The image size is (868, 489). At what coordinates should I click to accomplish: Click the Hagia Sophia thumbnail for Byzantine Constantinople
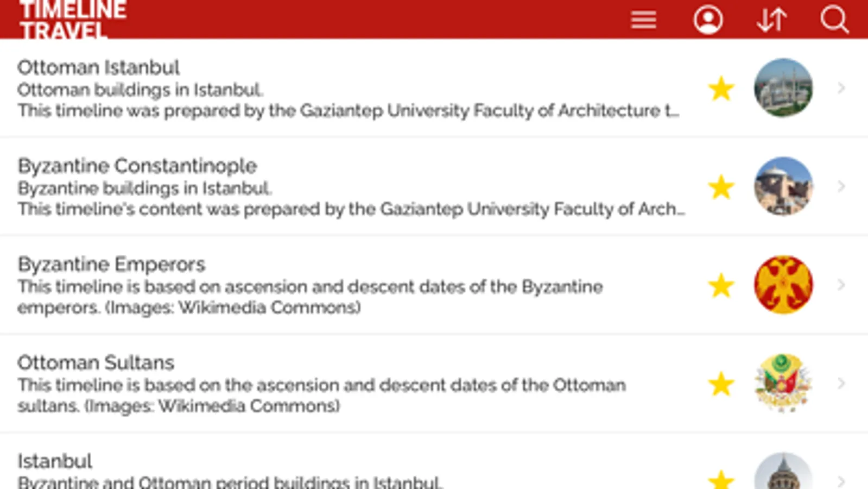pyautogui.click(x=783, y=186)
